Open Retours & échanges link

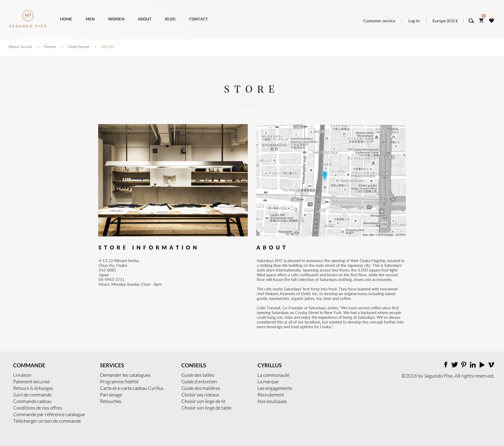[33, 388]
